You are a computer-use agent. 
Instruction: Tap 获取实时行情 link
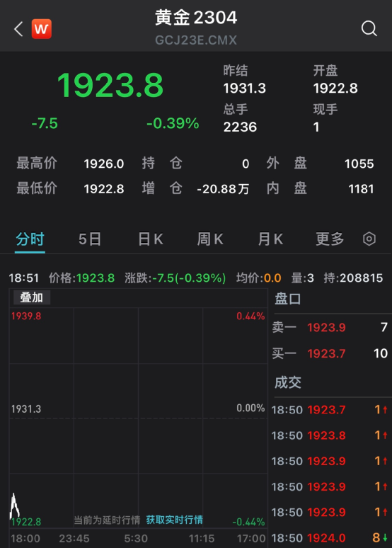point(174,520)
